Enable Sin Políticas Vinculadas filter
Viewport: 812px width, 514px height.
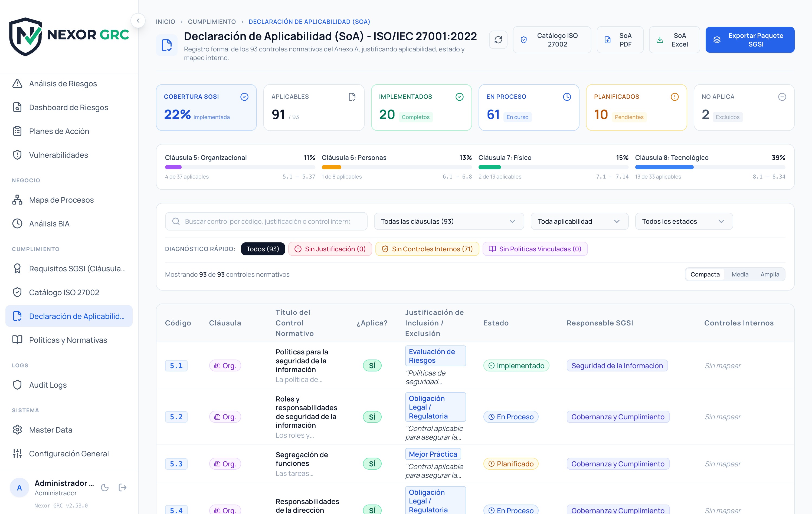click(x=535, y=249)
